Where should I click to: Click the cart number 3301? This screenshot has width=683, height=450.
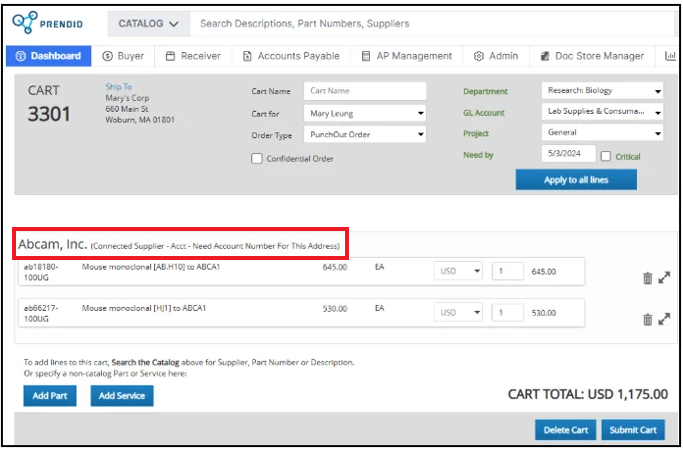49,114
